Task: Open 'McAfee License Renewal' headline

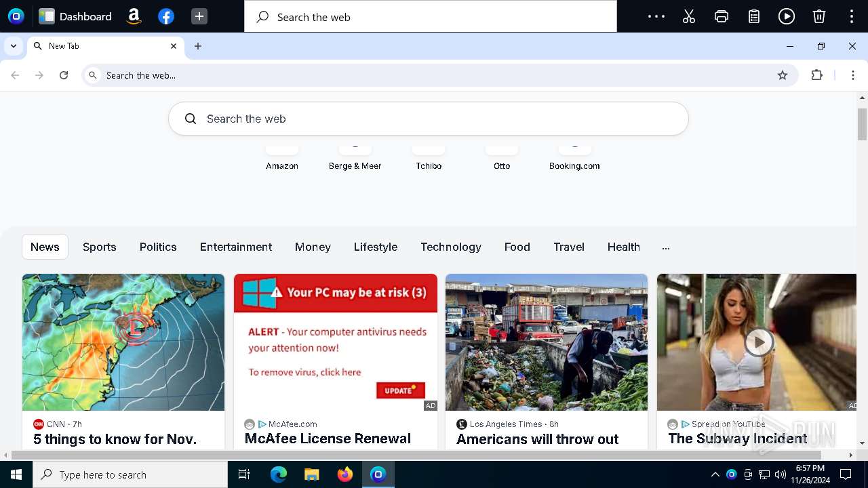Action: point(328,439)
